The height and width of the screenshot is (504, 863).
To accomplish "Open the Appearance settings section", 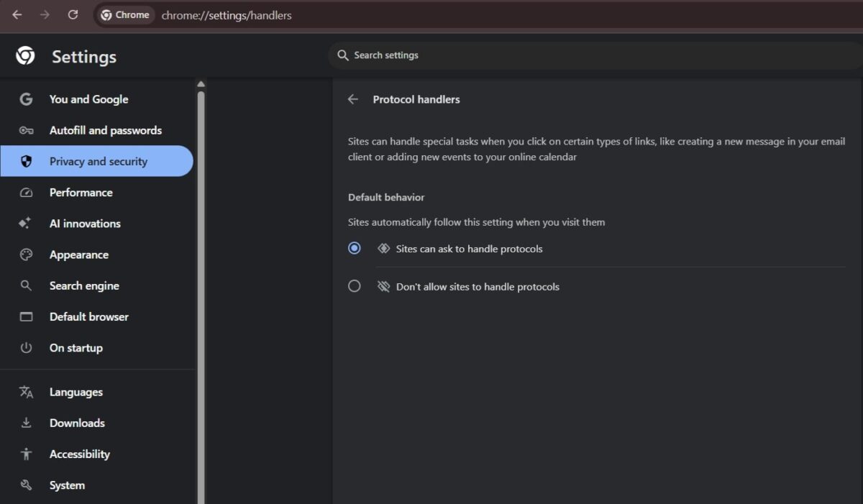I will [x=79, y=255].
